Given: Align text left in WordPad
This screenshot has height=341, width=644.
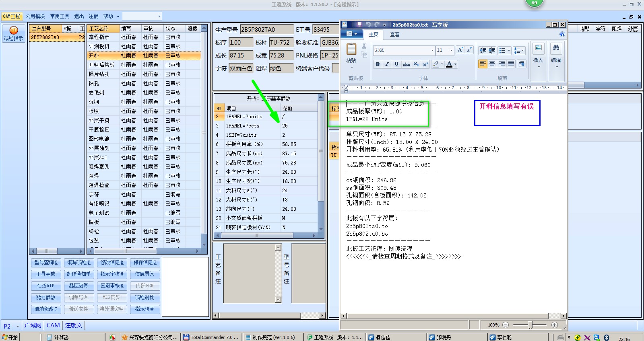Looking at the screenshot, I should point(483,64).
